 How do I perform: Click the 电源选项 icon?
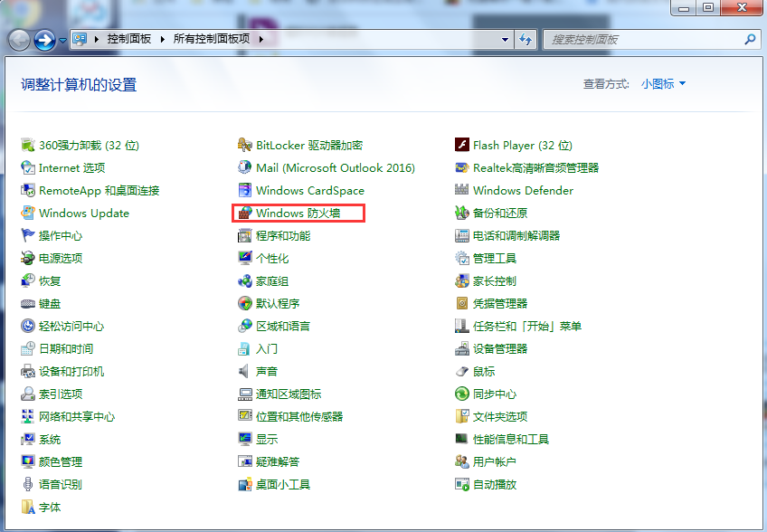(28, 258)
